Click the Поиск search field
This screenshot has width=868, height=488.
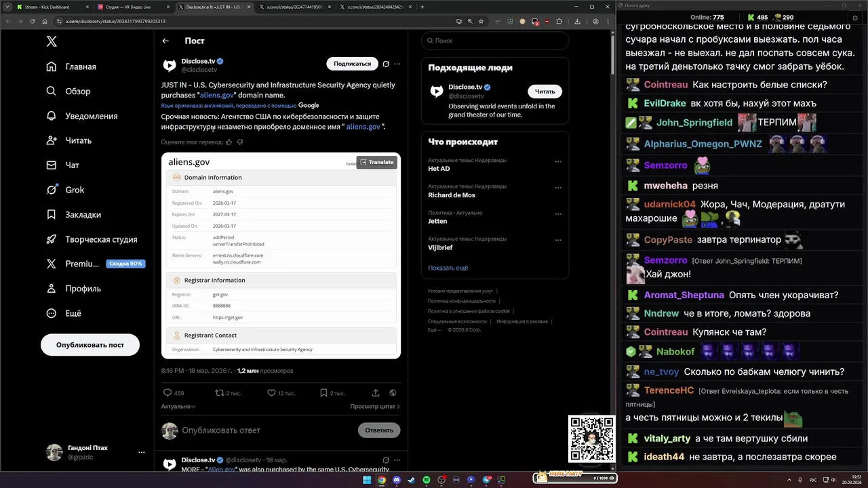click(x=495, y=41)
